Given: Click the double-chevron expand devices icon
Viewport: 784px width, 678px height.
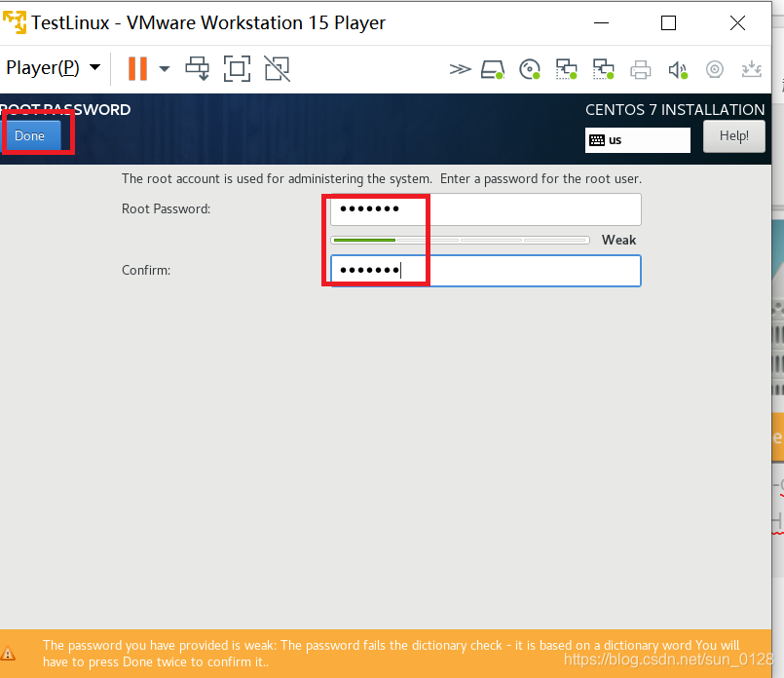Looking at the screenshot, I should click(x=460, y=69).
